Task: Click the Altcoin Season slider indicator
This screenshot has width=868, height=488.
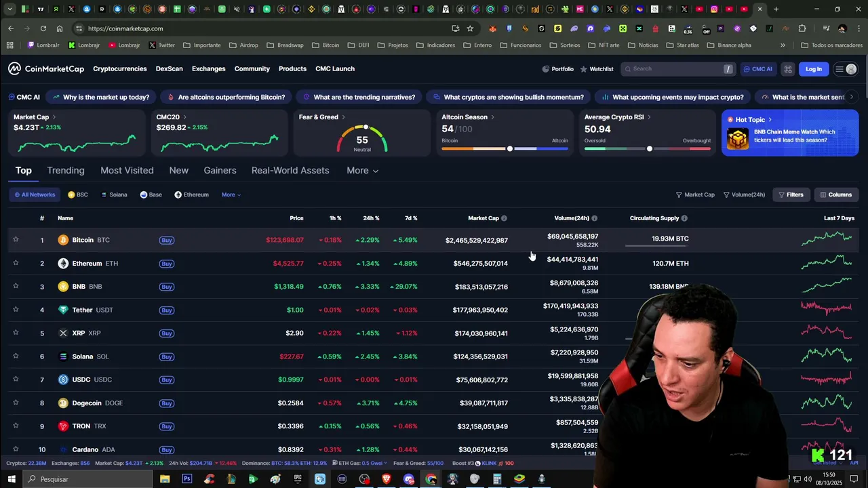Action: tap(510, 148)
